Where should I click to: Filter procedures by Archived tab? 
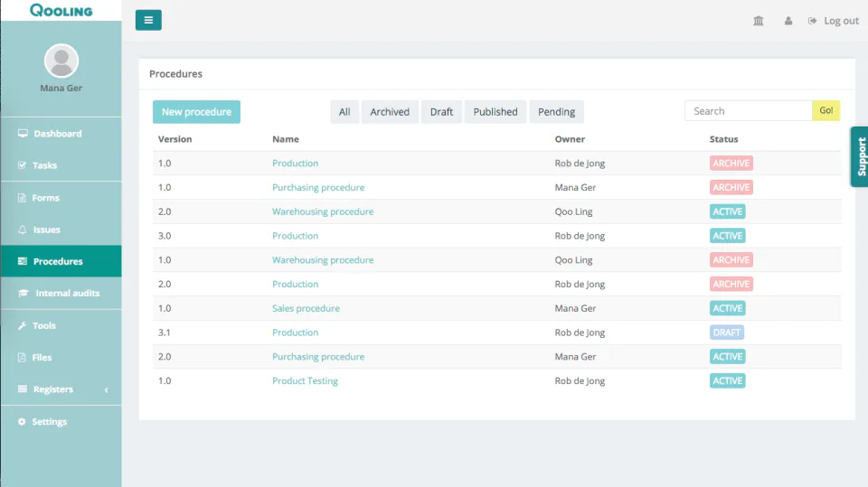coord(390,112)
